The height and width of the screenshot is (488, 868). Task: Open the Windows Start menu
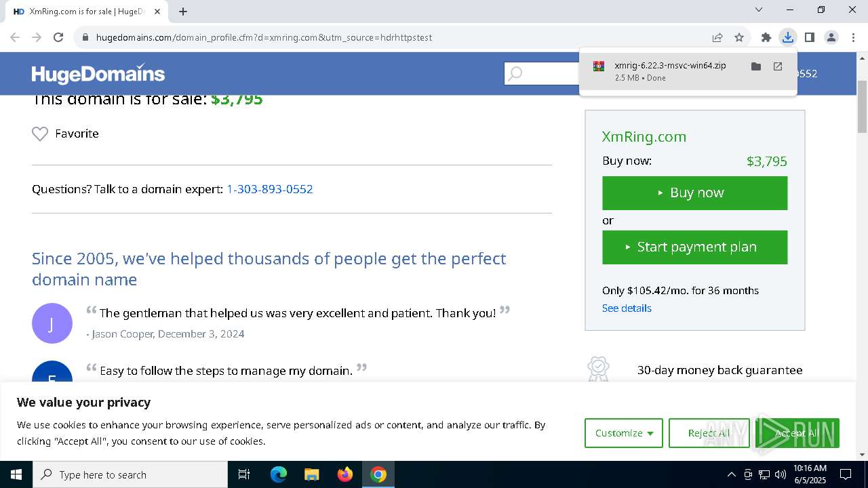[16, 474]
